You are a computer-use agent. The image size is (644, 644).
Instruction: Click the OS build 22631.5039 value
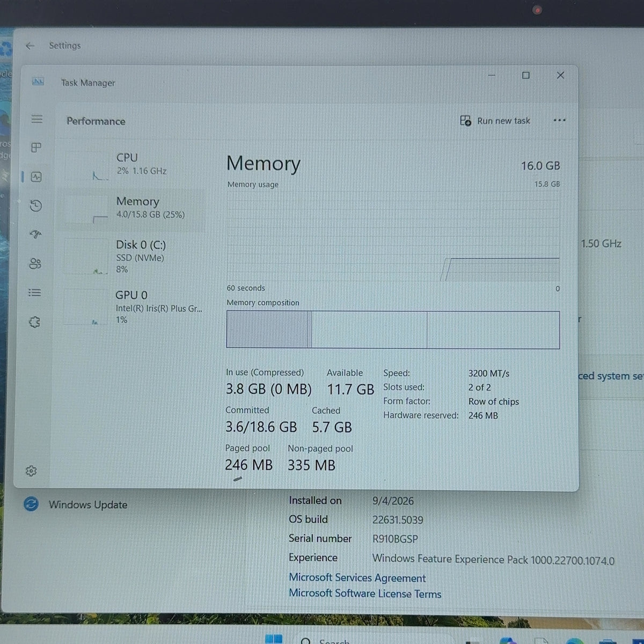(398, 520)
